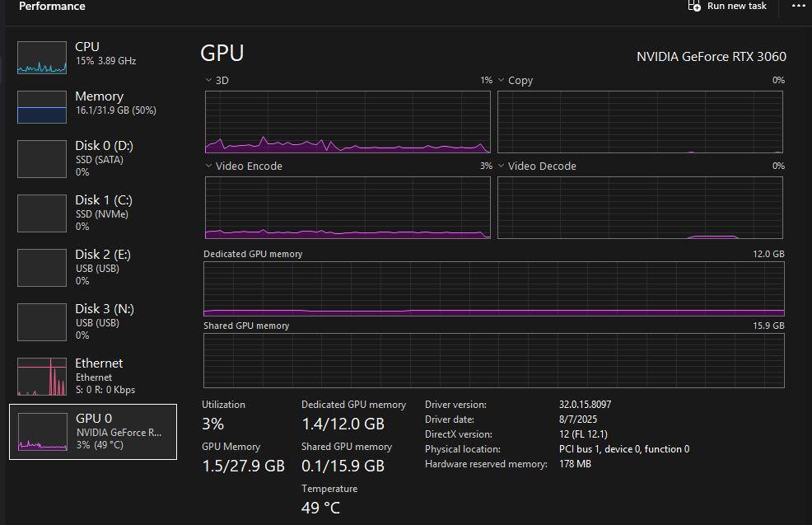The image size is (812, 525).
Task: Expand the 3D graph engine dropdown
Action: tap(209, 81)
